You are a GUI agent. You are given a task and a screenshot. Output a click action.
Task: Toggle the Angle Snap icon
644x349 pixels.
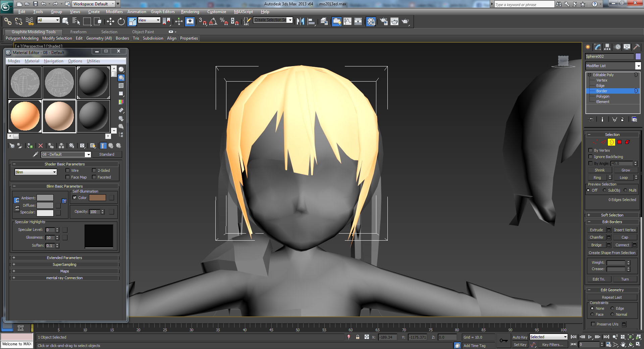pyautogui.click(x=213, y=21)
